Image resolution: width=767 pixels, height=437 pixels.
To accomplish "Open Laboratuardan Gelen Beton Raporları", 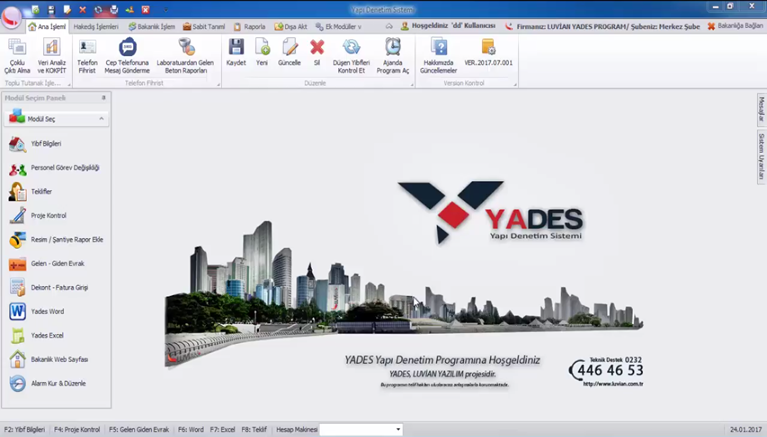I will [185, 54].
